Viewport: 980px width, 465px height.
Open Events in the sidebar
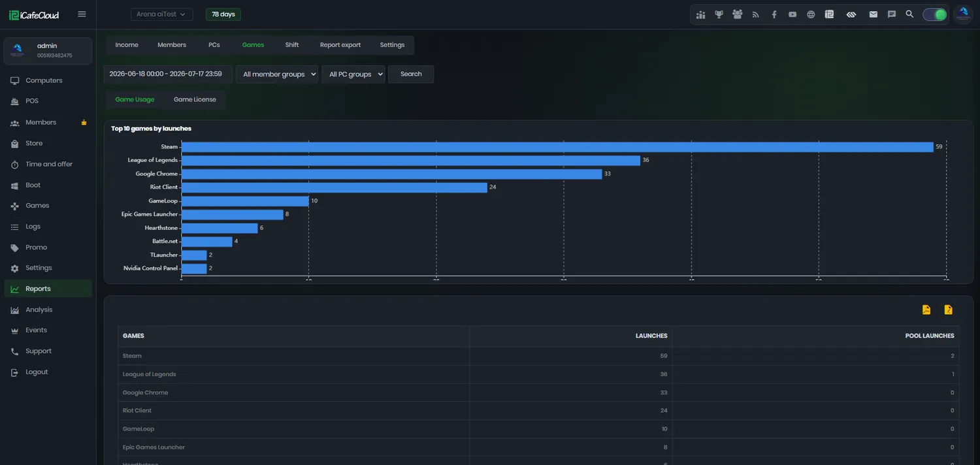[48, 330]
